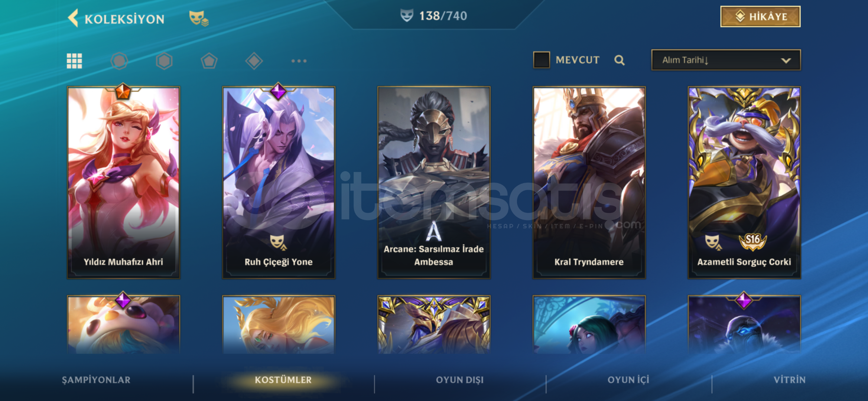This screenshot has width=868, height=401.
Task: Select the second hexagon rarity filter
Action: tap(164, 61)
